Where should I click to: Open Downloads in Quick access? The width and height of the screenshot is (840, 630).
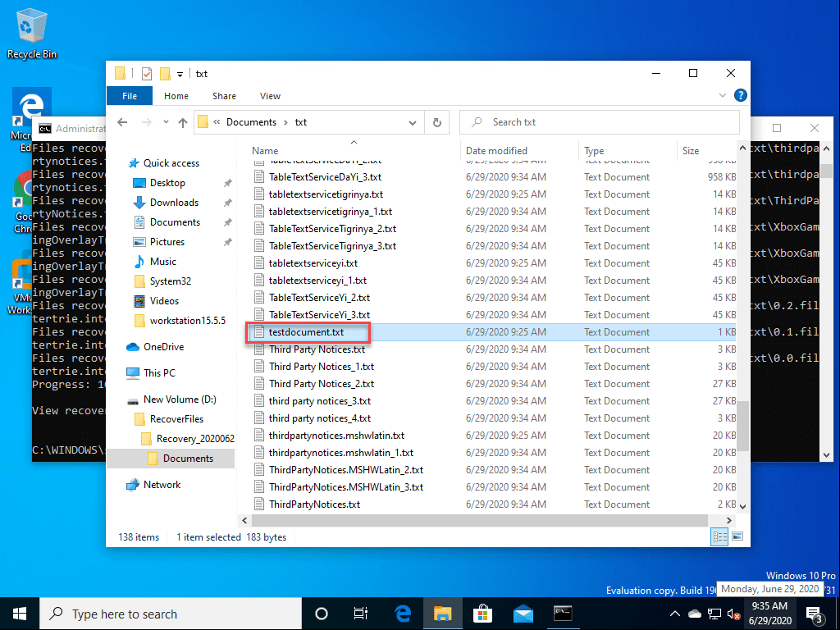pyautogui.click(x=174, y=203)
